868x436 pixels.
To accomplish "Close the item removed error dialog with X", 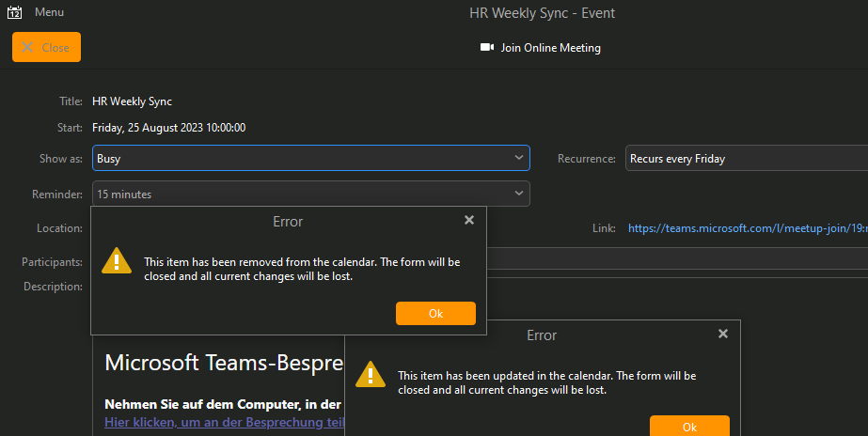I will pos(469,220).
